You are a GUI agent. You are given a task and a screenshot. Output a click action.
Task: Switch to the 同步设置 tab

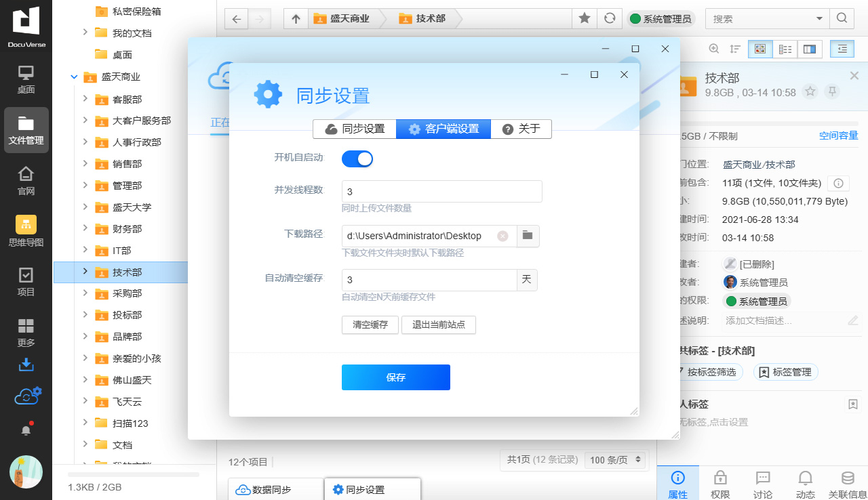click(x=355, y=129)
